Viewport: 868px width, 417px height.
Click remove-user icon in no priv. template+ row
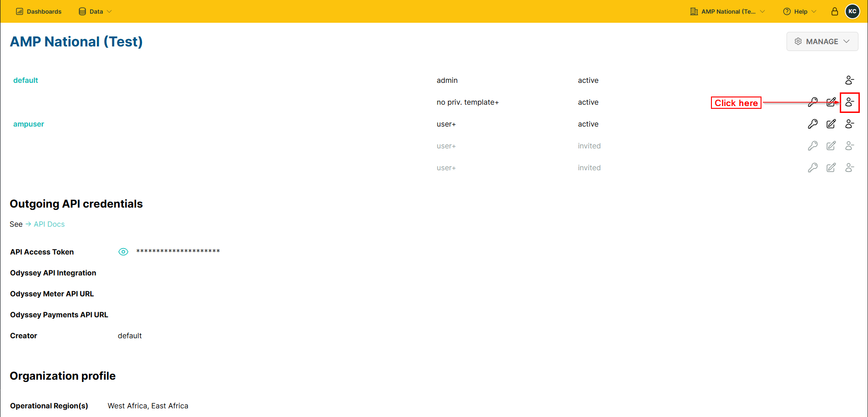pos(849,102)
